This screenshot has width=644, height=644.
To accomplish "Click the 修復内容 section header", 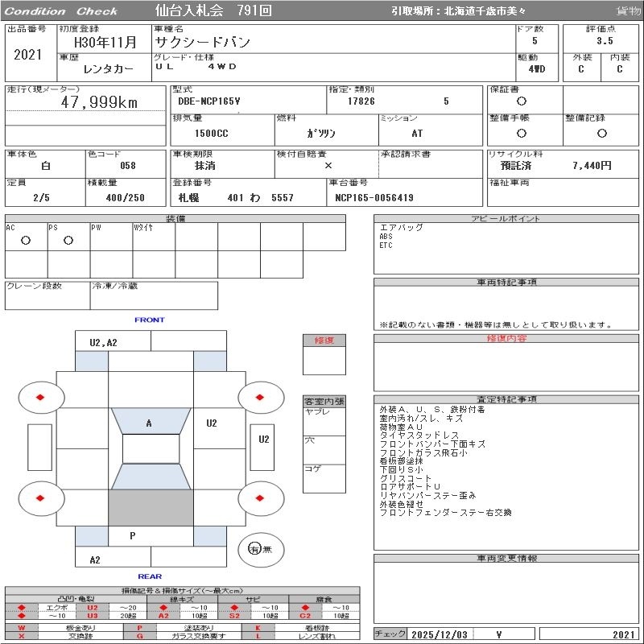I will click(507, 339).
